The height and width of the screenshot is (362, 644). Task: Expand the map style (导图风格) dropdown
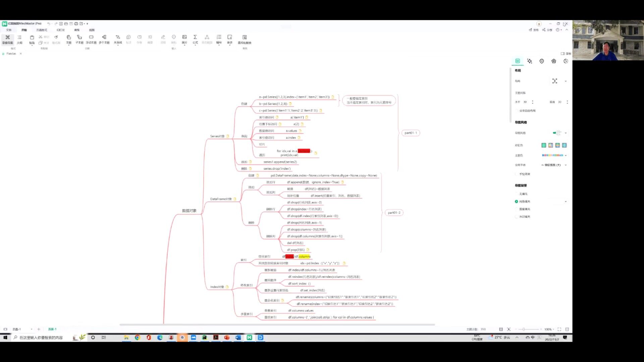click(566, 133)
